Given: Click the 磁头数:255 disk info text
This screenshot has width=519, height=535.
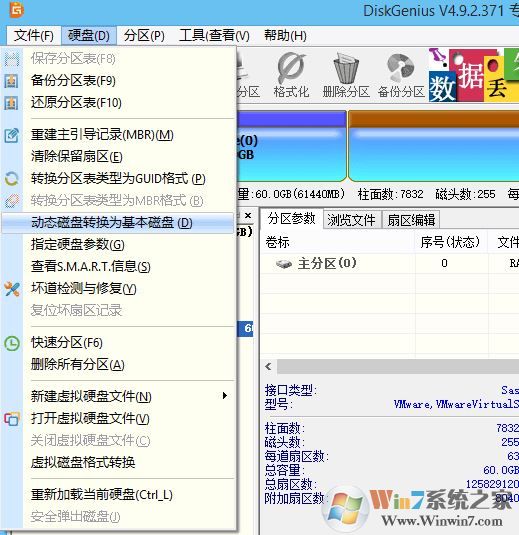Looking at the screenshot, I should point(465,194).
